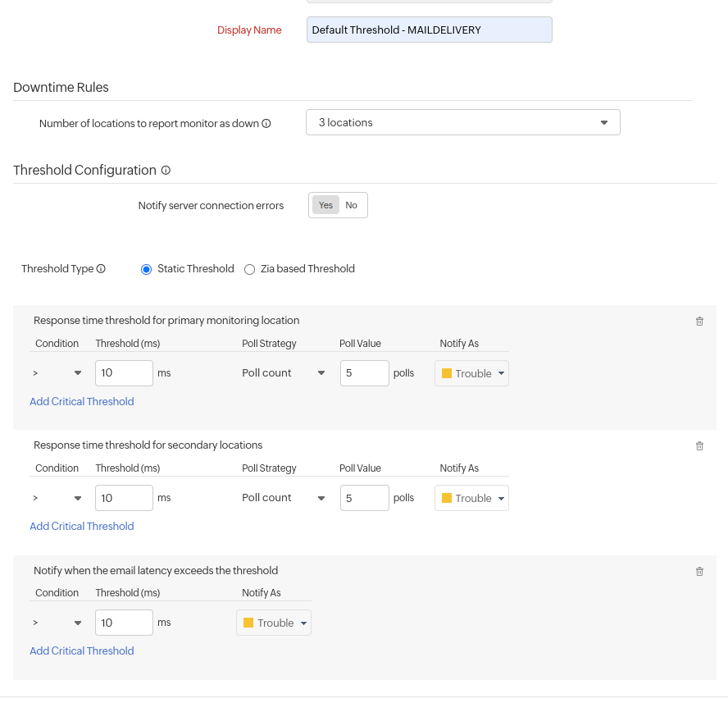Click the Display Name input field

point(429,30)
